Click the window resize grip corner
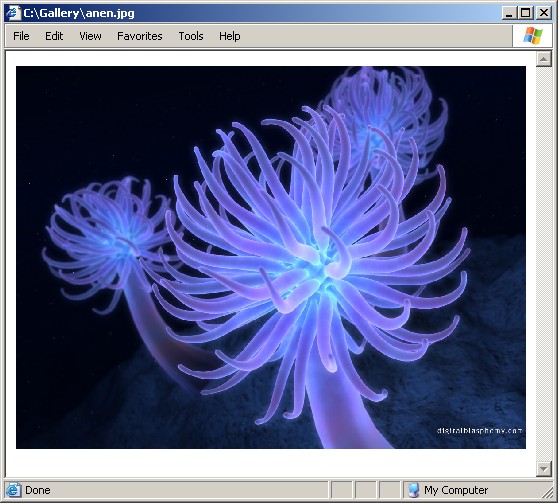This screenshot has width=558, height=503. pyautogui.click(x=547, y=492)
